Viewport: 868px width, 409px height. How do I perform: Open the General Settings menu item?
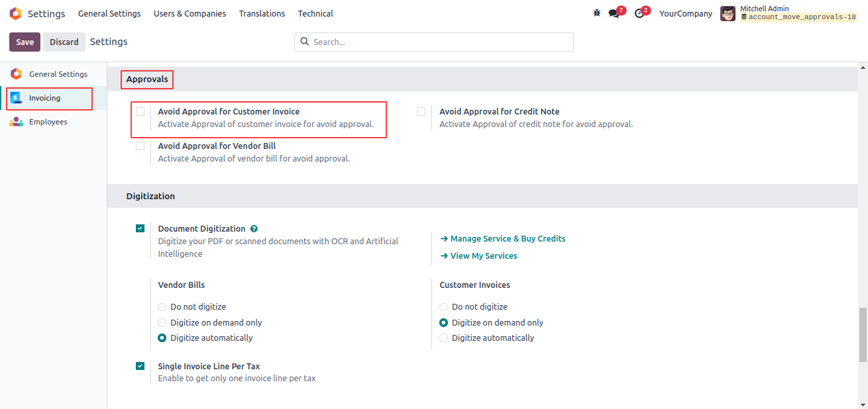[x=109, y=13]
